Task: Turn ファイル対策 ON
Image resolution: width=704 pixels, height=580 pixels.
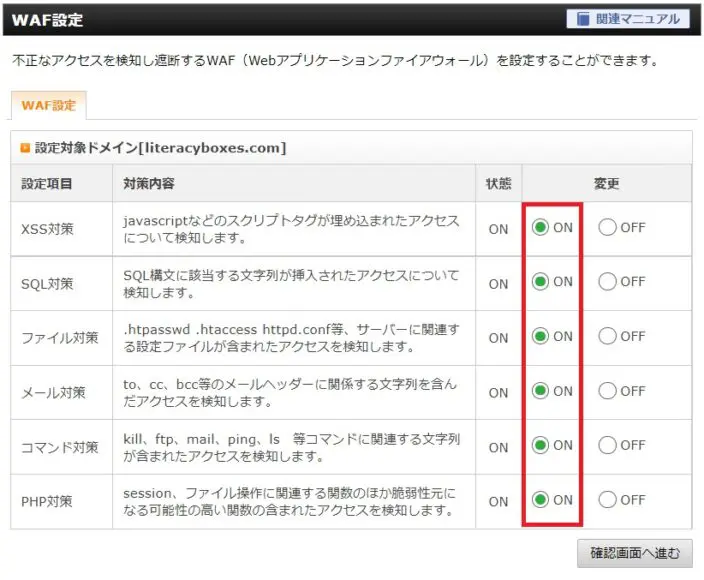Action: 541,336
